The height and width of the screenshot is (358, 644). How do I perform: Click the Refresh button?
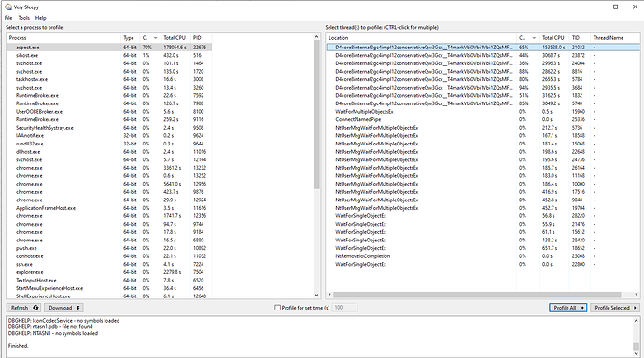click(x=24, y=308)
